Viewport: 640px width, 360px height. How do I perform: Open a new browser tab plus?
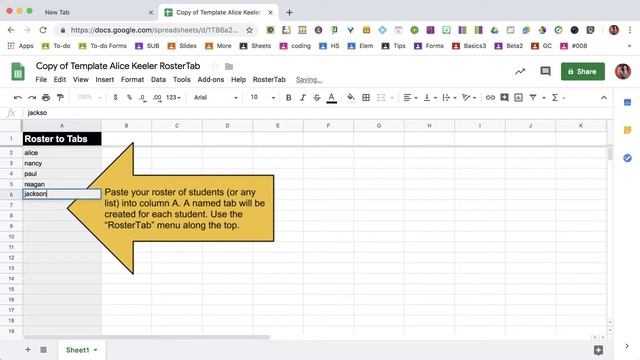pyautogui.click(x=289, y=13)
